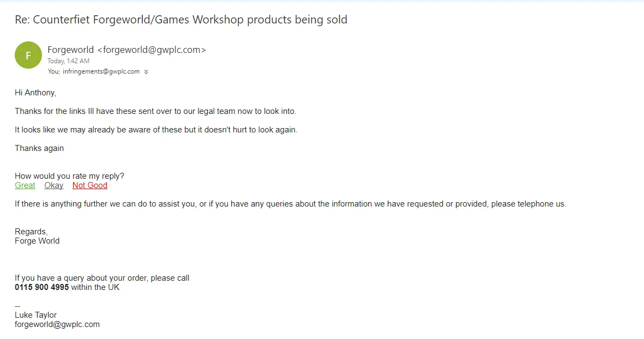Rate the reply as Okay
644x339 pixels.
(54, 185)
